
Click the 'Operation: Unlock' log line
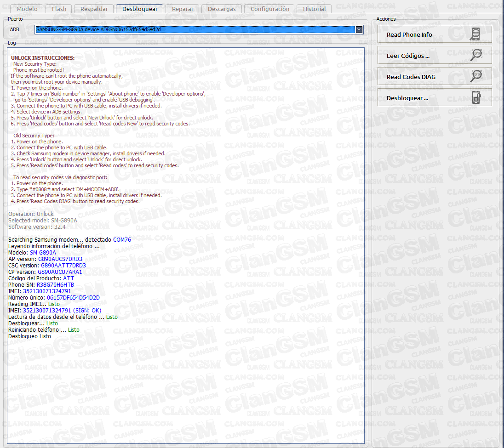31,214
